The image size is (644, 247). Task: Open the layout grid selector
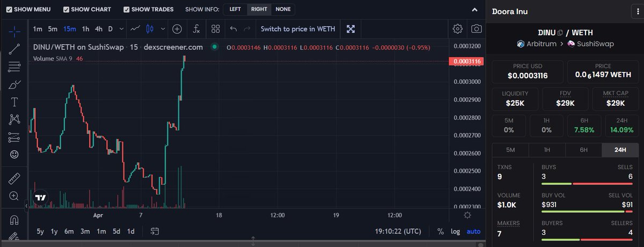coord(215,28)
